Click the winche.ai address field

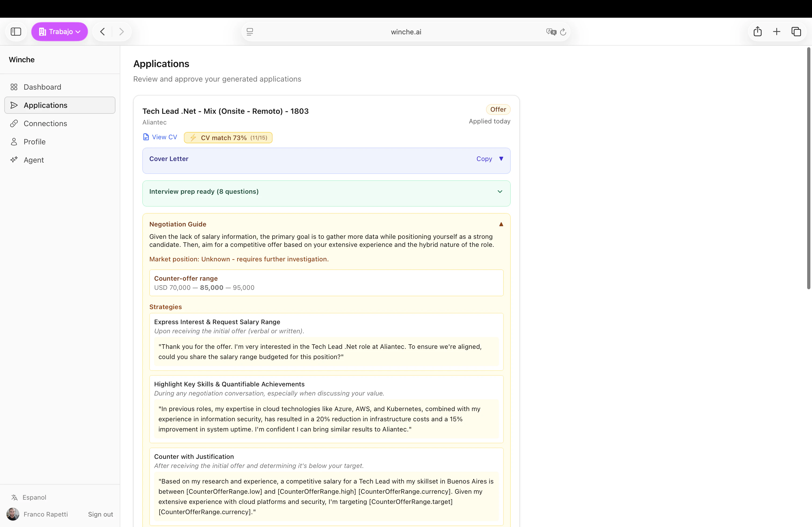click(x=406, y=32)
